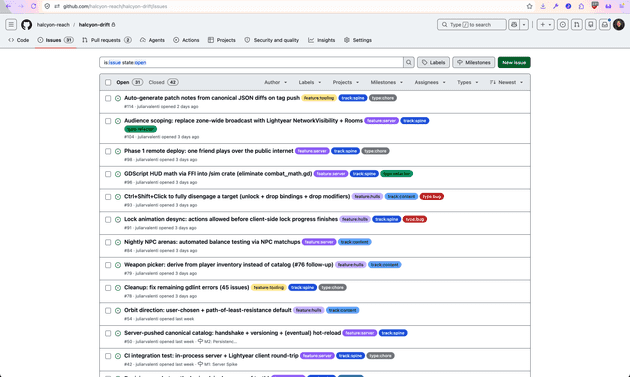The image size is (630, 377).
Task: Click the Milestones button
Action: (x=474, y=62)
